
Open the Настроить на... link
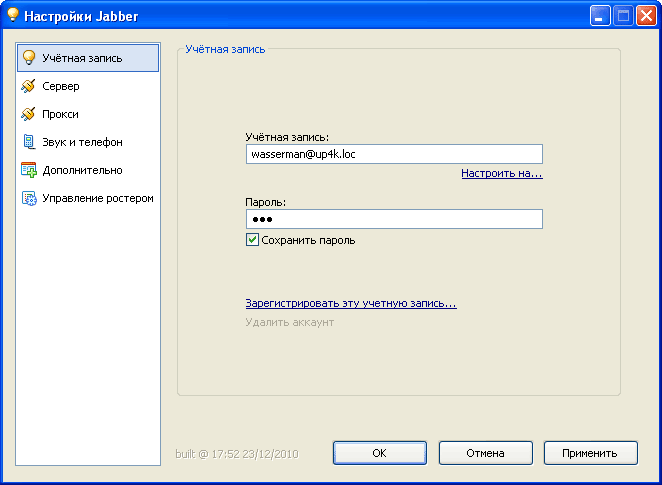pyautogui.click(x=501, y=173)
